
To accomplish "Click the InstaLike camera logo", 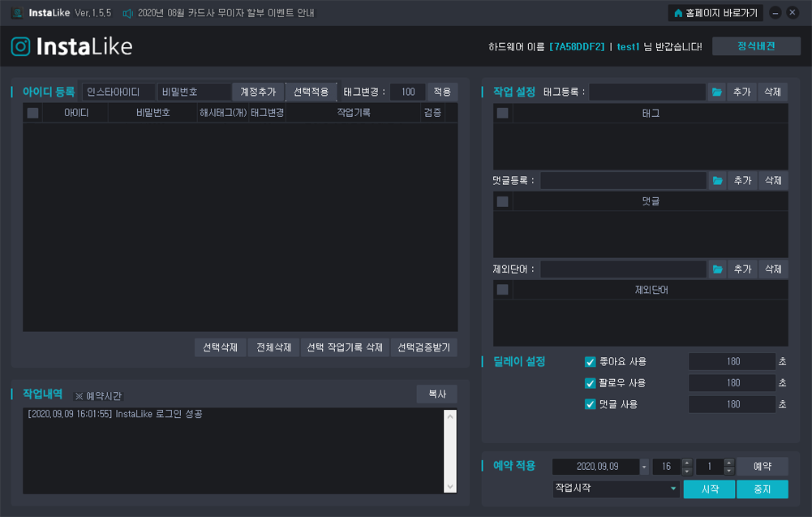I will click(21, 46).
